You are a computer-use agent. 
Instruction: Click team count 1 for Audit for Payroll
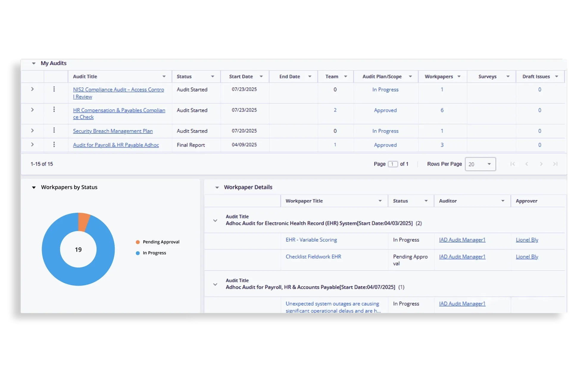pyautogui.click(x=335, y=145)
